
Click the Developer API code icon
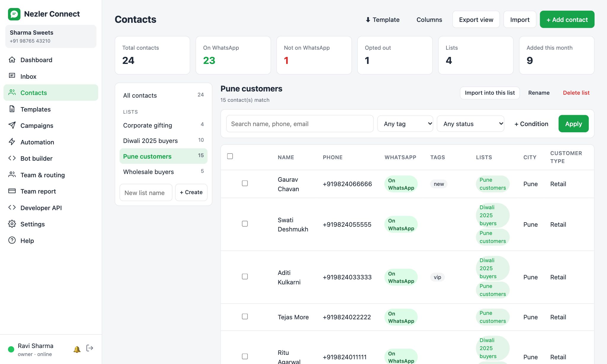[12, 207]
